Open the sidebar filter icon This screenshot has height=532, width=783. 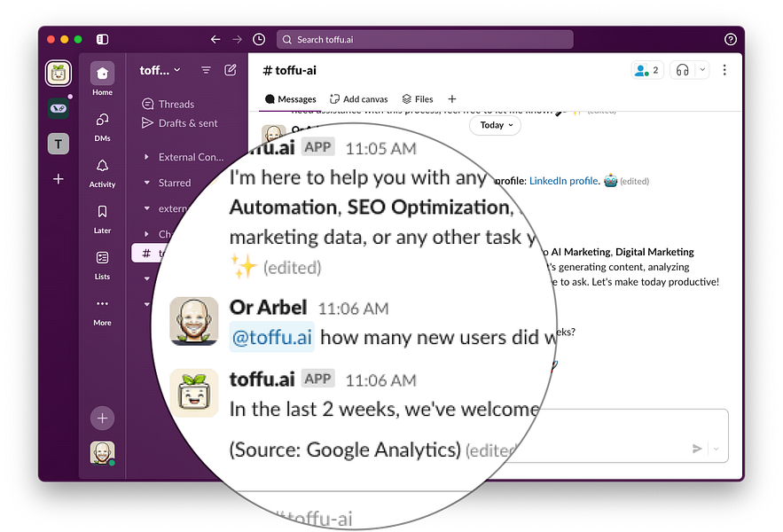pos(206,70)
